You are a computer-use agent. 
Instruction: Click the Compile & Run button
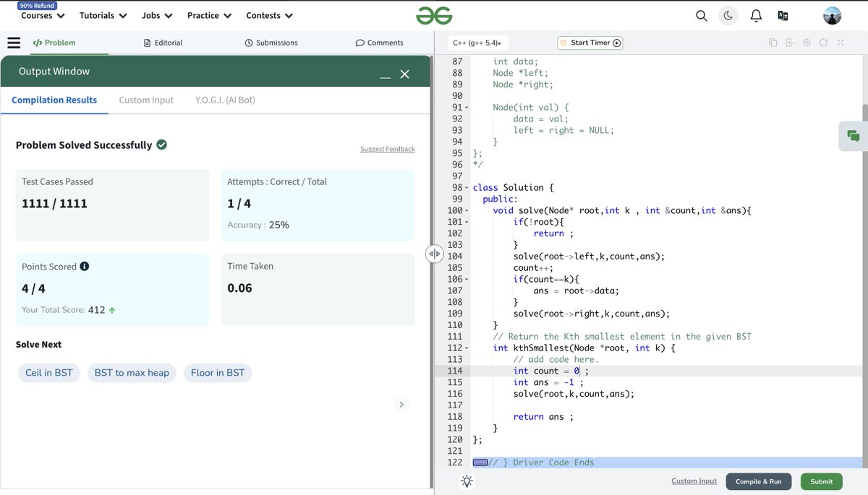tap(759, 481)
